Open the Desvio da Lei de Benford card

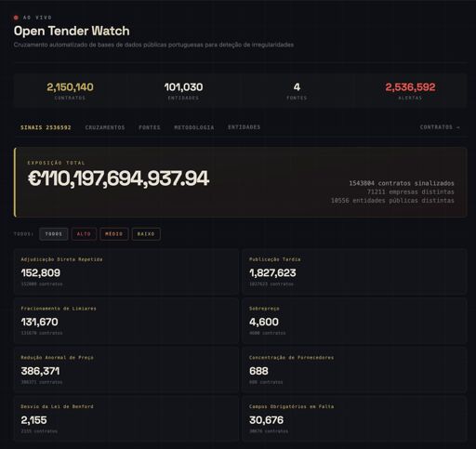point(126,418)
